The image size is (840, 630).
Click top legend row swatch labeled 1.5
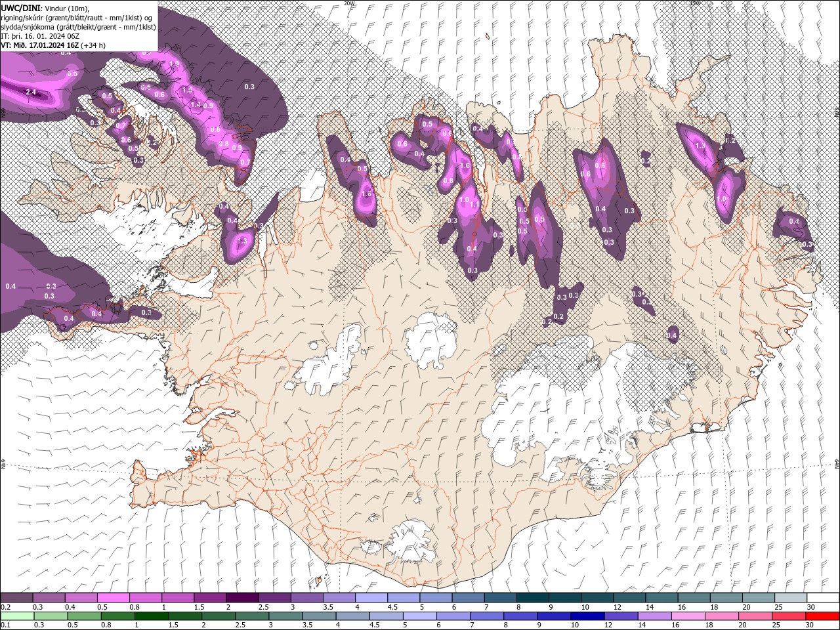(210, 598)
